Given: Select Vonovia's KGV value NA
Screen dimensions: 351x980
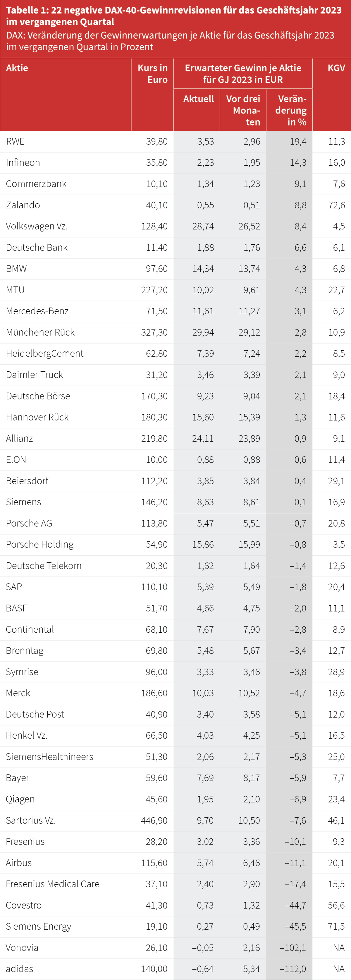Looking at the screenshot, I should pos(338,948).
